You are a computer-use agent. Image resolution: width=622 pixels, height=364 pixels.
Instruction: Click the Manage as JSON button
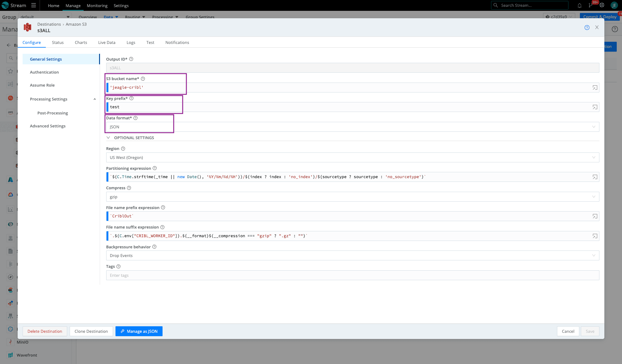coord(139,332)
